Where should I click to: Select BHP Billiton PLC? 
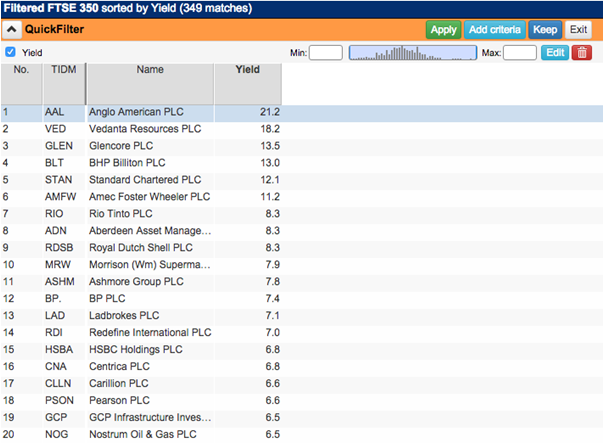pos(127,163)
